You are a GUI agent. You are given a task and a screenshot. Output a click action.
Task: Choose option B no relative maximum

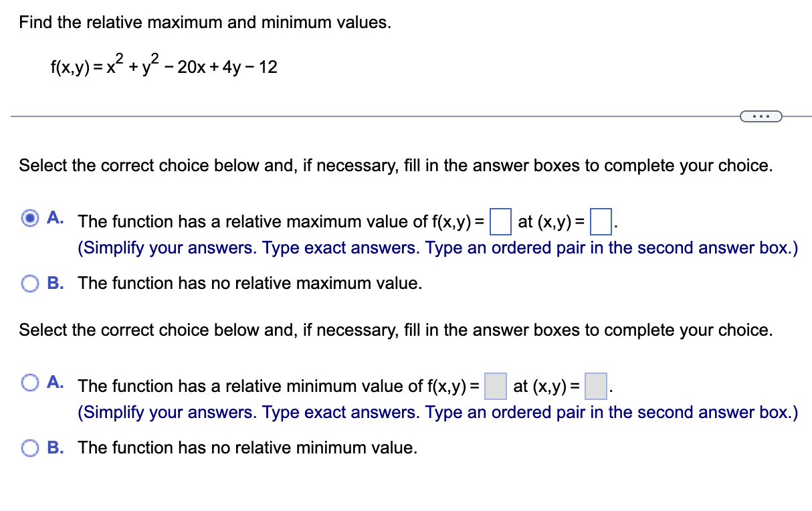(x=31, y=284)
